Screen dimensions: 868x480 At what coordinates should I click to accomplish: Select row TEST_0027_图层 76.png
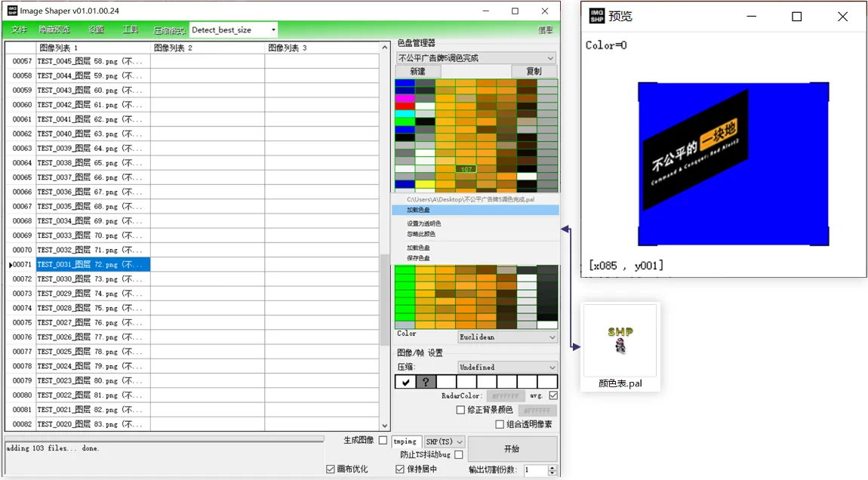pyautogui.click(x=93, y=322)
